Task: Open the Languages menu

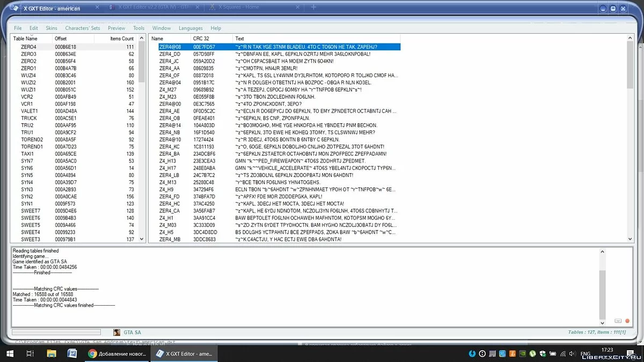Action: tap(191, 28)
